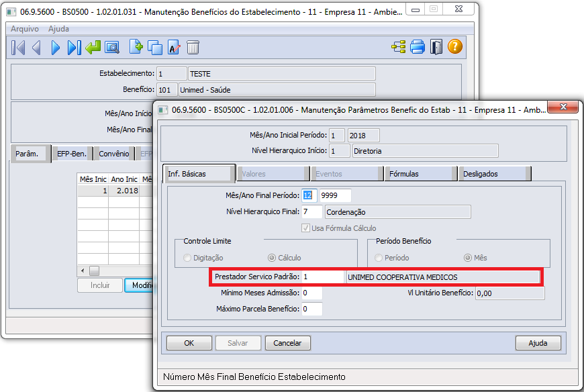Click the Cordenação description field

tap(398, 212)
